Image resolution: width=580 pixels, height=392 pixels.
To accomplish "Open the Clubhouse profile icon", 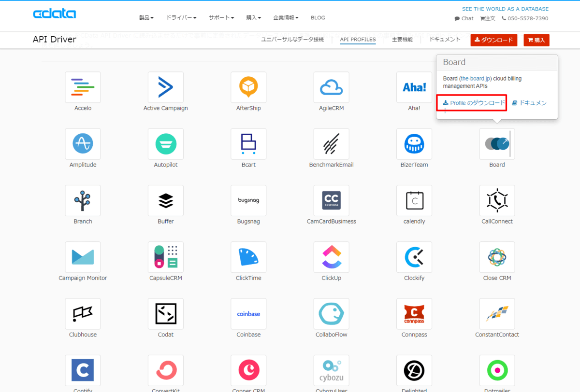I will coord(83,314).
